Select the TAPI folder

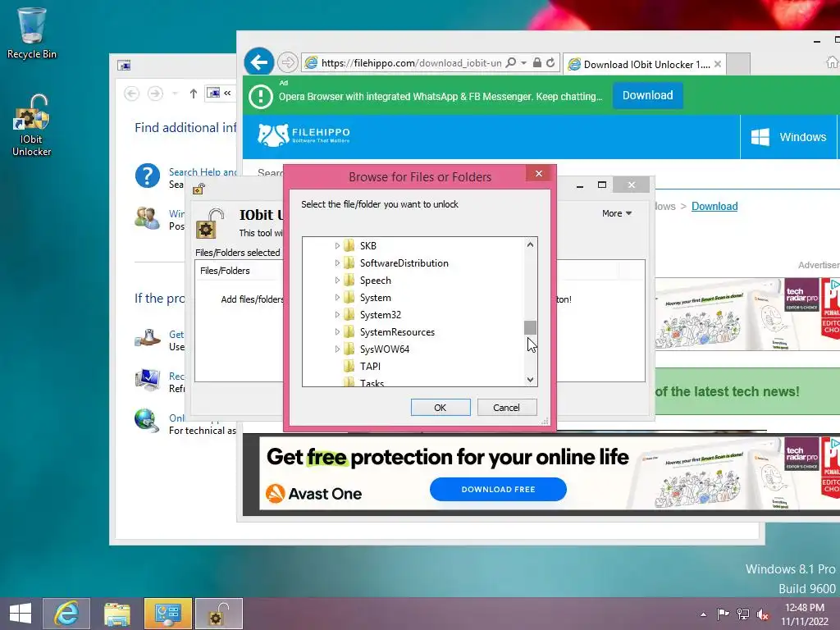point(370,367)
